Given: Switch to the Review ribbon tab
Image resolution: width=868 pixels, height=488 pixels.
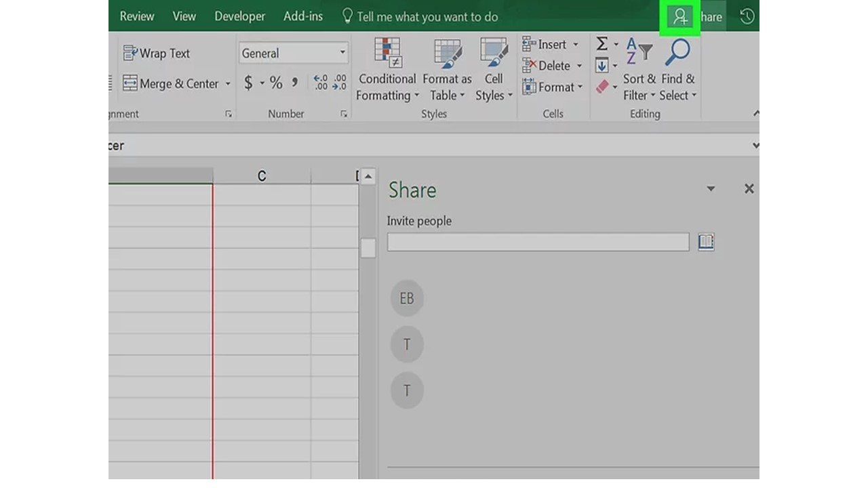Looking at the screenshot, I should pos(136,16).
